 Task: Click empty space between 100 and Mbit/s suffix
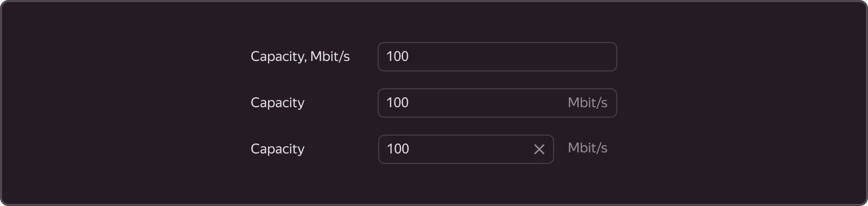487,103
